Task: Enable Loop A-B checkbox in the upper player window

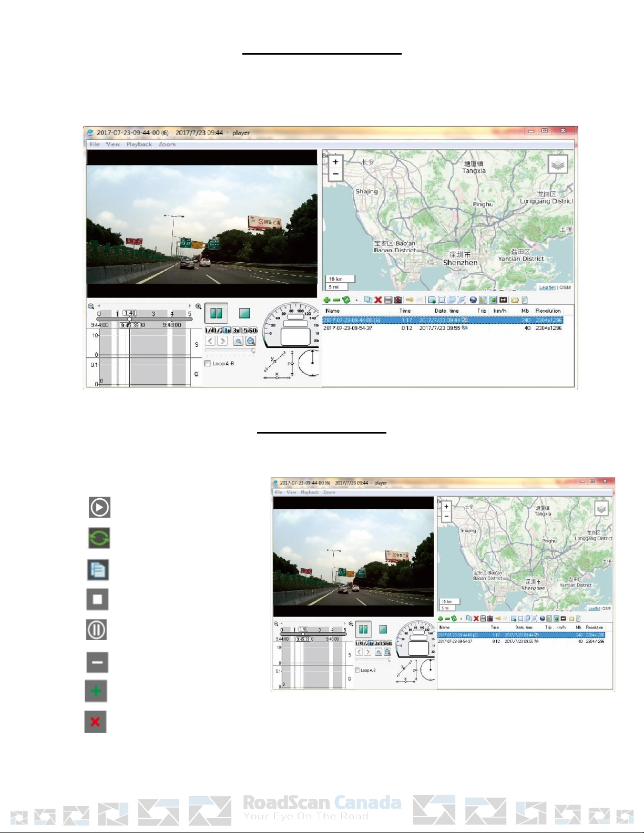Action: [x=208, y=364]
